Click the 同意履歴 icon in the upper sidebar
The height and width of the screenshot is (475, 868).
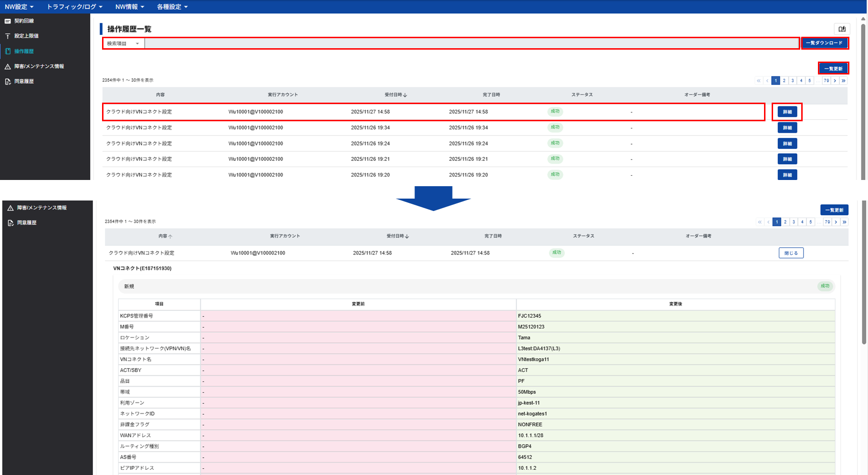click(x=8, y=82)
